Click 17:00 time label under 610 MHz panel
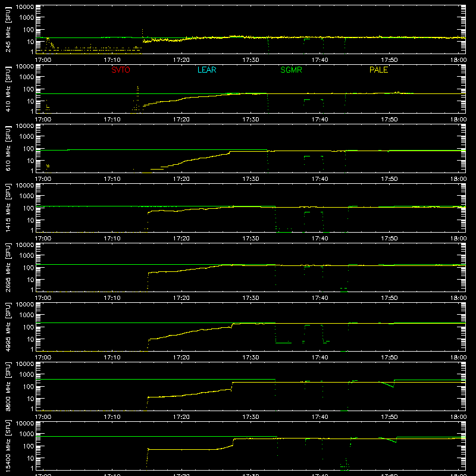The width and height of the screenshot is (476, 476). click(43, 179)
